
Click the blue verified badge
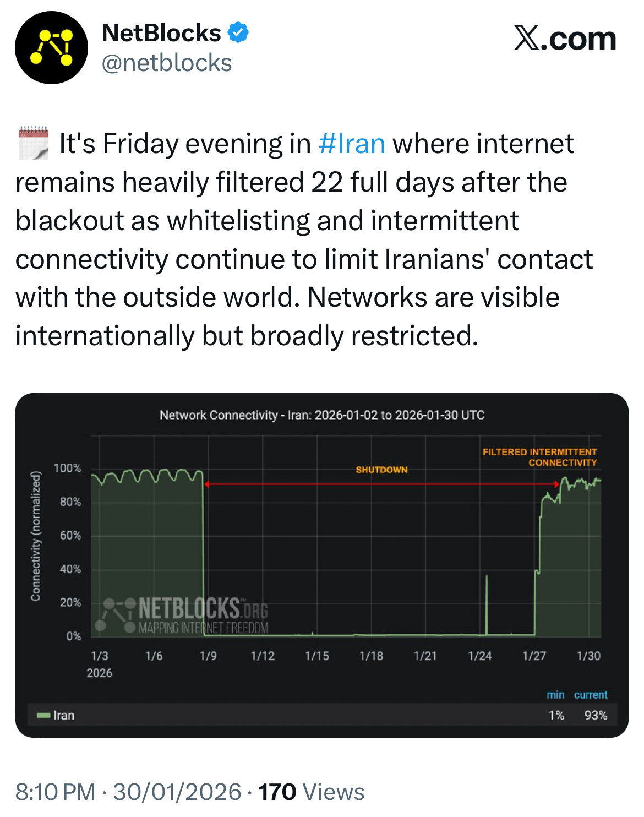(x=238, y=32)
